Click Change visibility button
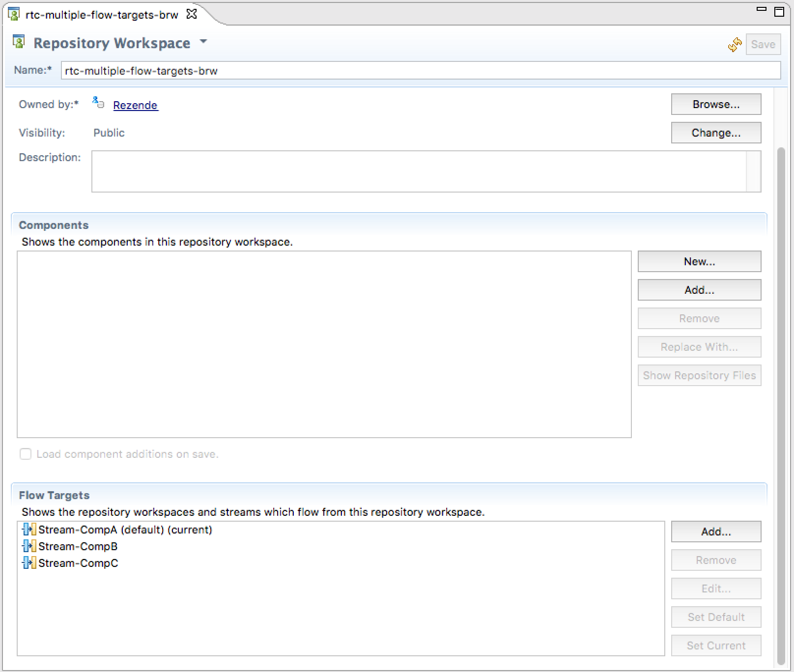The image size is (794, 672). (x=716, y=133)
